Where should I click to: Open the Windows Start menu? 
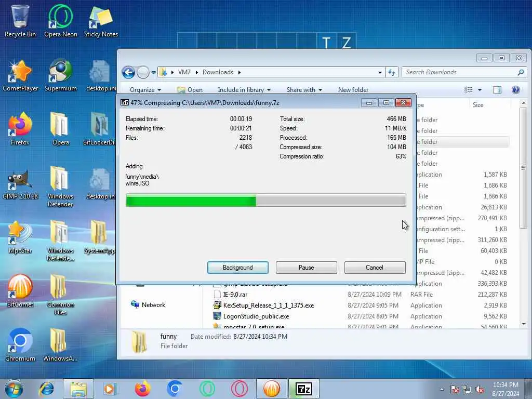14,389
